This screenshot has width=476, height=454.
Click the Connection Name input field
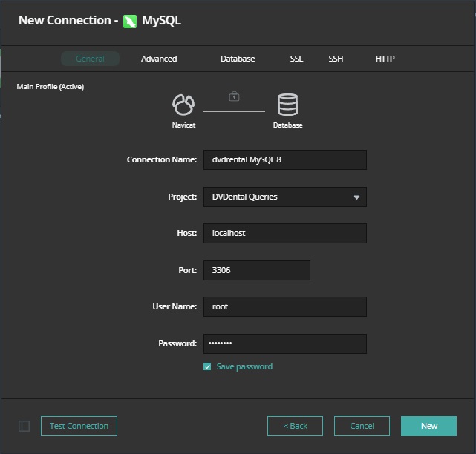point(285,159)
